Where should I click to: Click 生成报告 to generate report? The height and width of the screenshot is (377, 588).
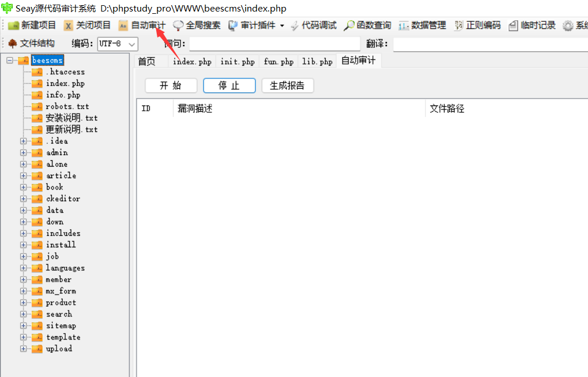click(x=287, y=85)
